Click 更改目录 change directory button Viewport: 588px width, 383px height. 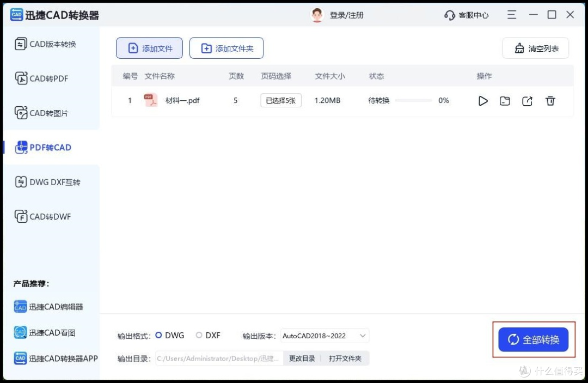coord(302,358)
